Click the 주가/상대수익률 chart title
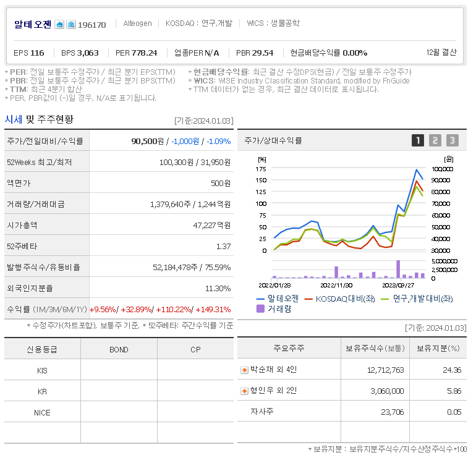Image resolution: width=476 pixels, height=455 pixels. (273, 140)
